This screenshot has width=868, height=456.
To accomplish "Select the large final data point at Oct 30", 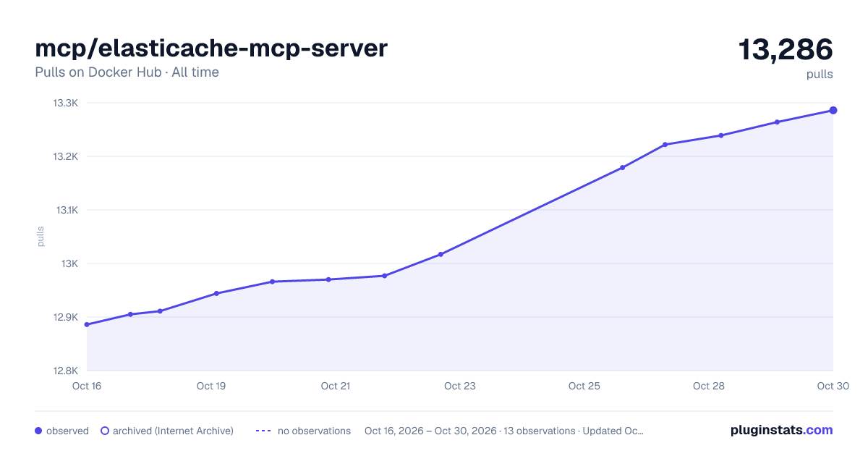I will [x=833, y=110].
